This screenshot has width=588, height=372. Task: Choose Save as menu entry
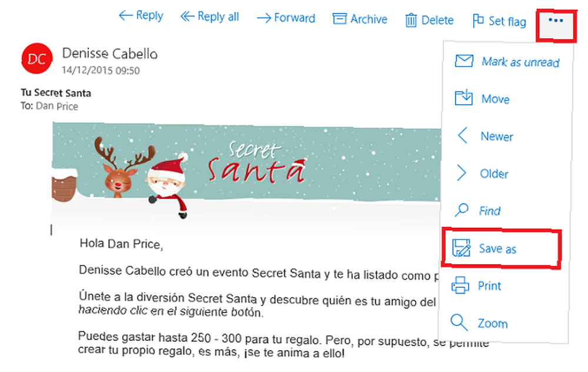pyautogui.click(x=500, y=248)
